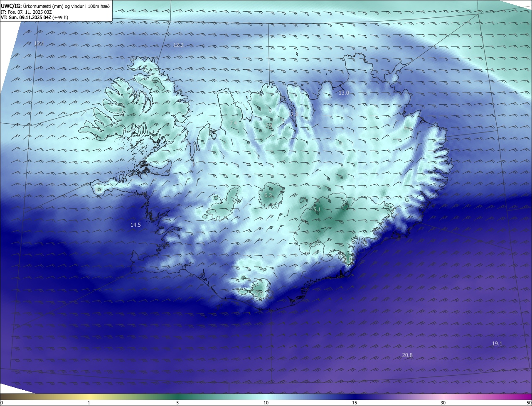Click the colorbar tick label 50

click(529, 403)
